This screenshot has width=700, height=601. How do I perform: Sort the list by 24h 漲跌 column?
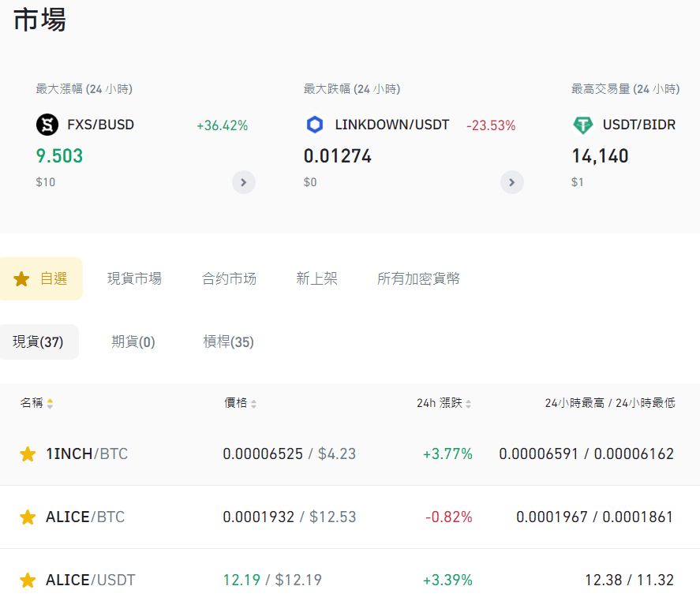click(444, 403)
